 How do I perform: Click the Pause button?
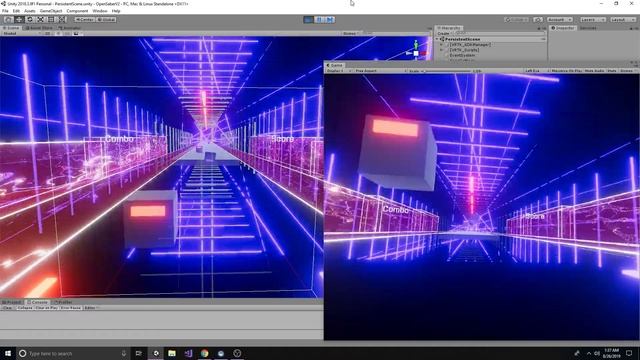tap(319, 20)
